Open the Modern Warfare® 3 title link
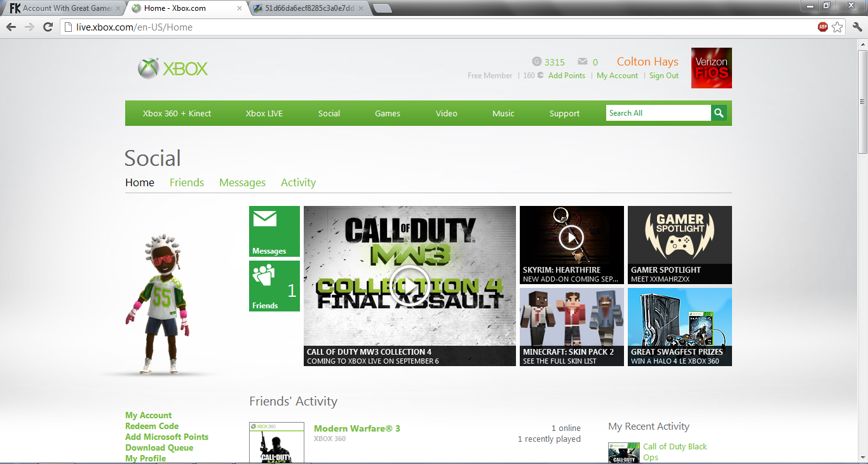868x464 pixels. pyautogui.click(x=357, y=428)
